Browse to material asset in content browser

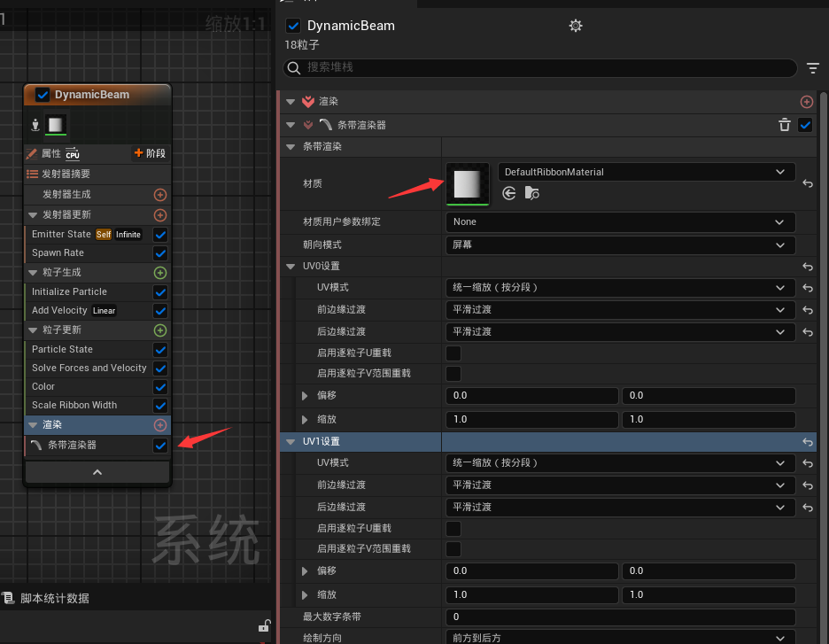click(x=532, y=193)
